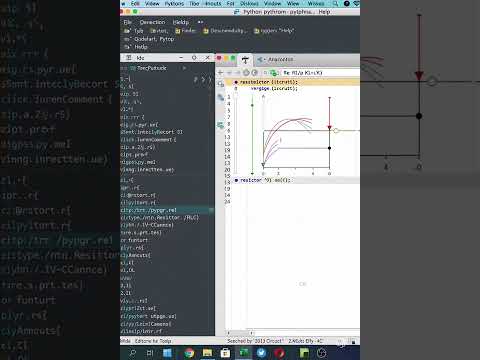Click the first grey circular button in the light window toolbar
480x360 pixels.
246,73
